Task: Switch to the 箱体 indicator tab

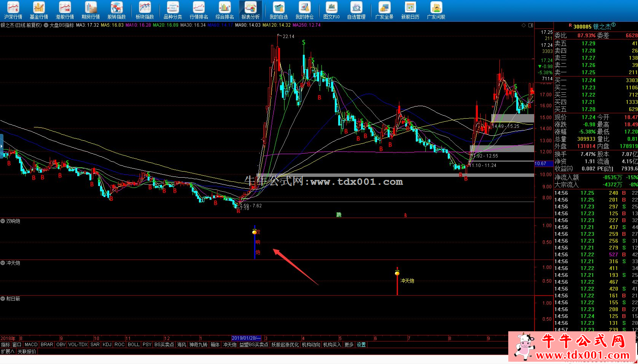Action: [215, 345]
